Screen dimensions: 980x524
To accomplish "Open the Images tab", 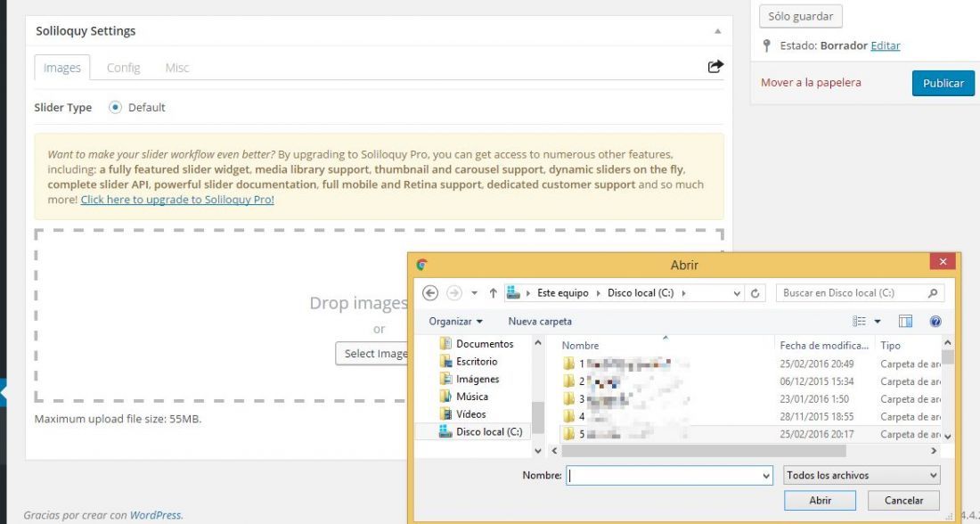I will tap(61, 68).
